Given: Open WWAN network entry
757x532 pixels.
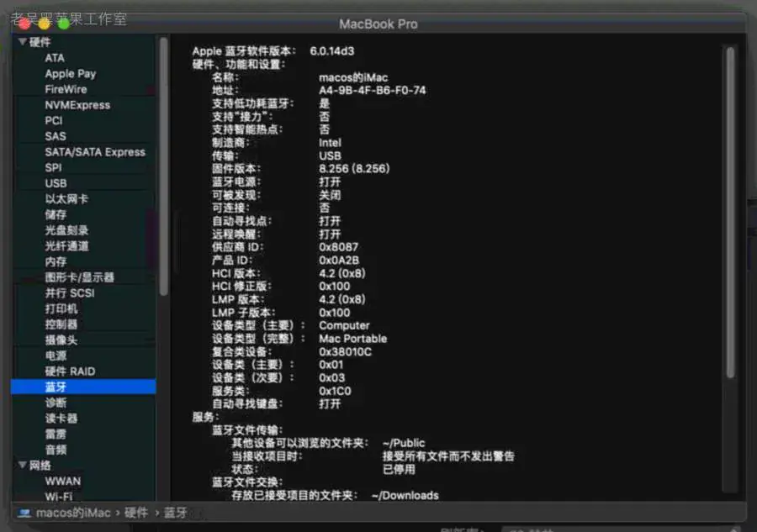Looking at the screenshot, I should click(x=63, y=482).
